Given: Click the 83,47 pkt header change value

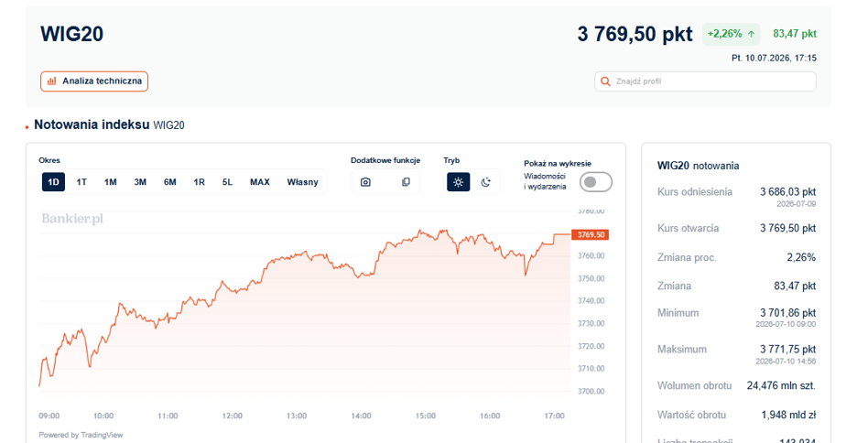Looking at the screenshot, I should 795,34.
